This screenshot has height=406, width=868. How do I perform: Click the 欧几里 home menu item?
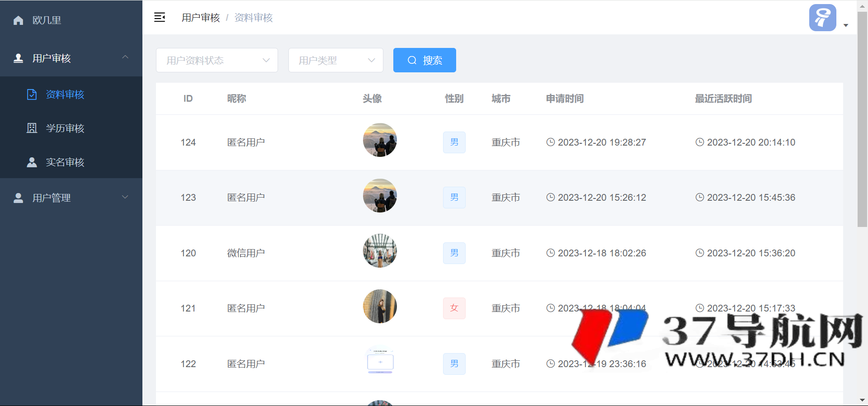pyautogui.click(x=71, y=20)
